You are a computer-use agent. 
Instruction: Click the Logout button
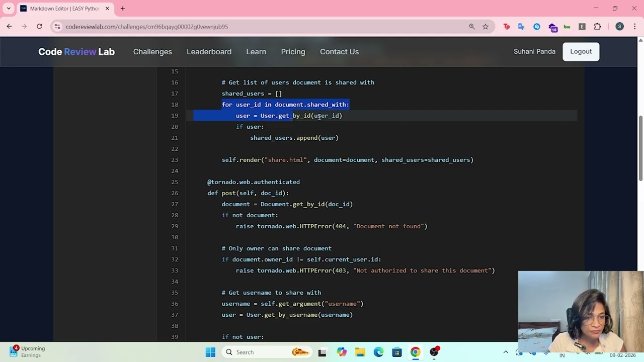(x=581, y=51)
